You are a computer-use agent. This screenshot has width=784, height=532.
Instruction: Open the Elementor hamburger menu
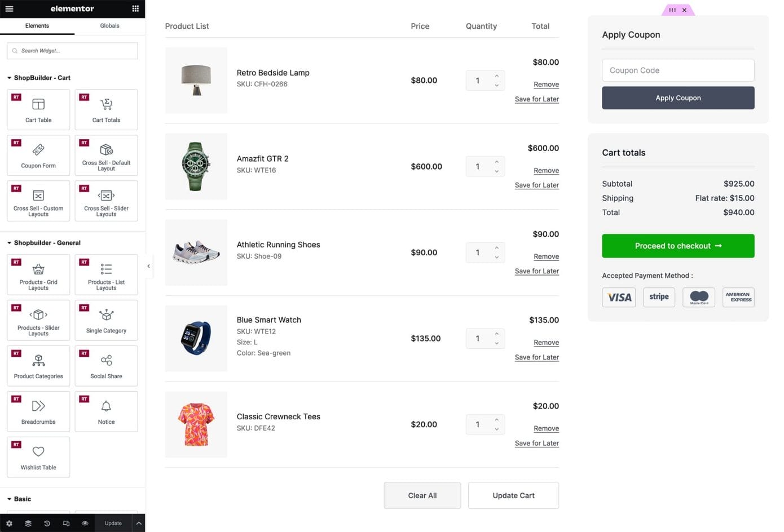click(x=8, y=8)
